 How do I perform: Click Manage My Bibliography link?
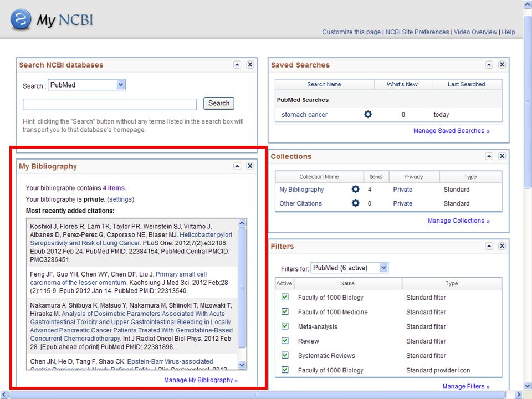tap(201, 380)
